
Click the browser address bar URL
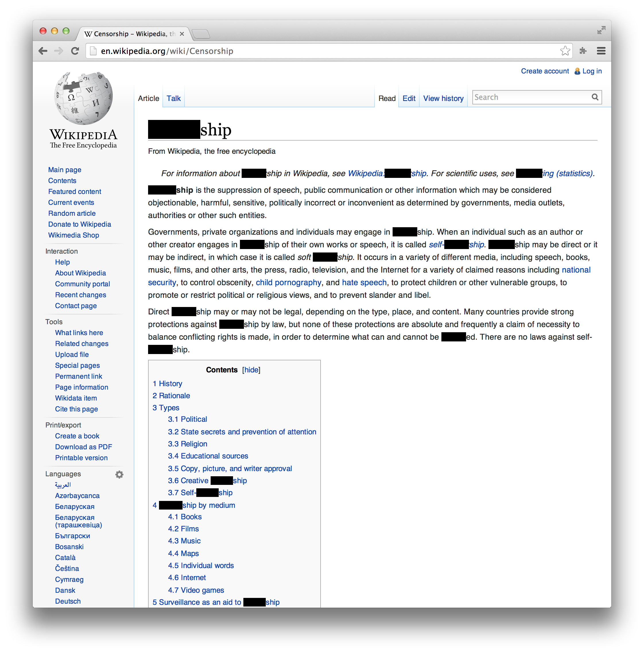tap(167, 51)
